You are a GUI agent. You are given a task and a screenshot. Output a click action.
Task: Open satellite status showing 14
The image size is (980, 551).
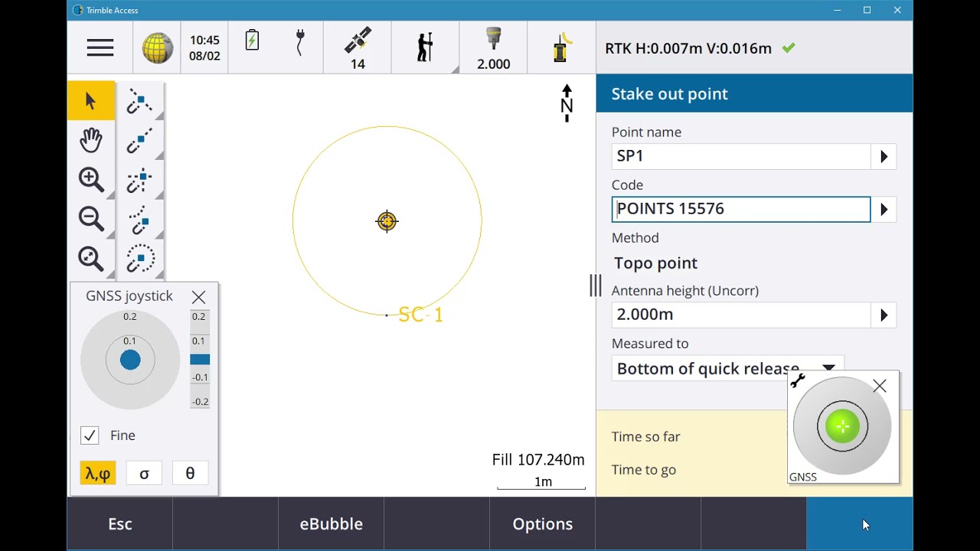click(x=358, y=48)
